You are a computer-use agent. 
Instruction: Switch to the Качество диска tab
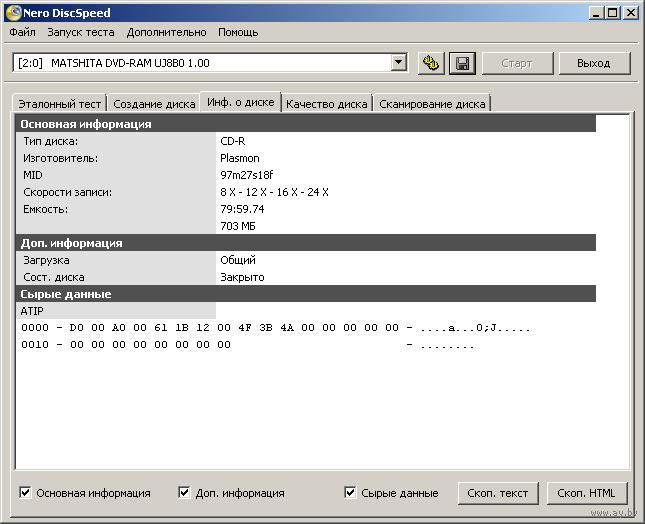pos(327,104)
